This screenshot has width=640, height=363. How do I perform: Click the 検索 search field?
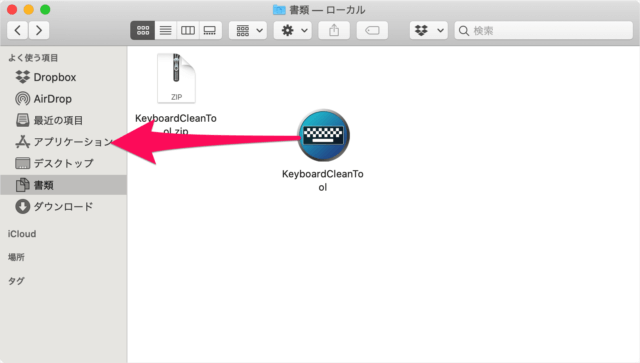(x=544, y=30)
